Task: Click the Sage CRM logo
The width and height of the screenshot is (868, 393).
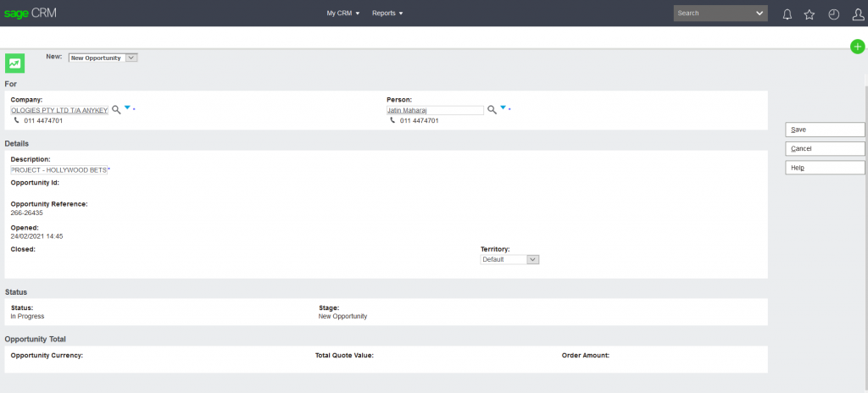Action: (x=30, y=14)
